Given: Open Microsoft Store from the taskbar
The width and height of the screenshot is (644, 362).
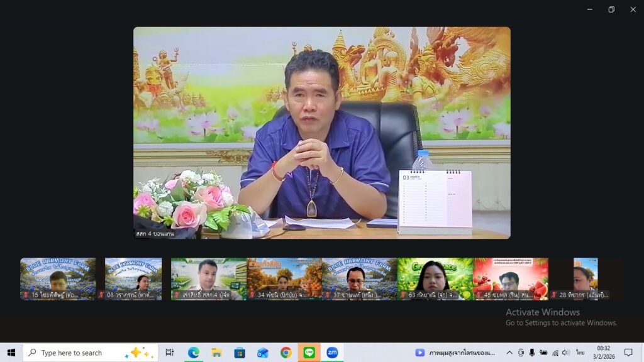Looking at the screenshot, I should tap(240, 353).
